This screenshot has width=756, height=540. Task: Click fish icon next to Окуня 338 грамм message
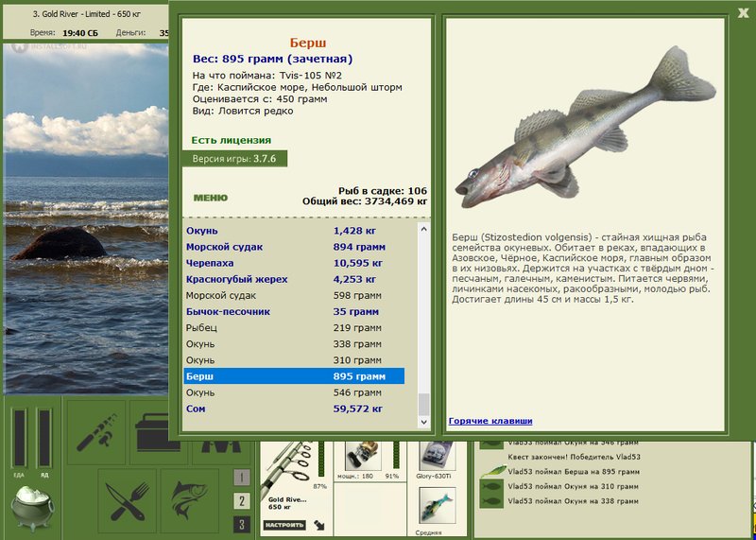pos(491,501)
